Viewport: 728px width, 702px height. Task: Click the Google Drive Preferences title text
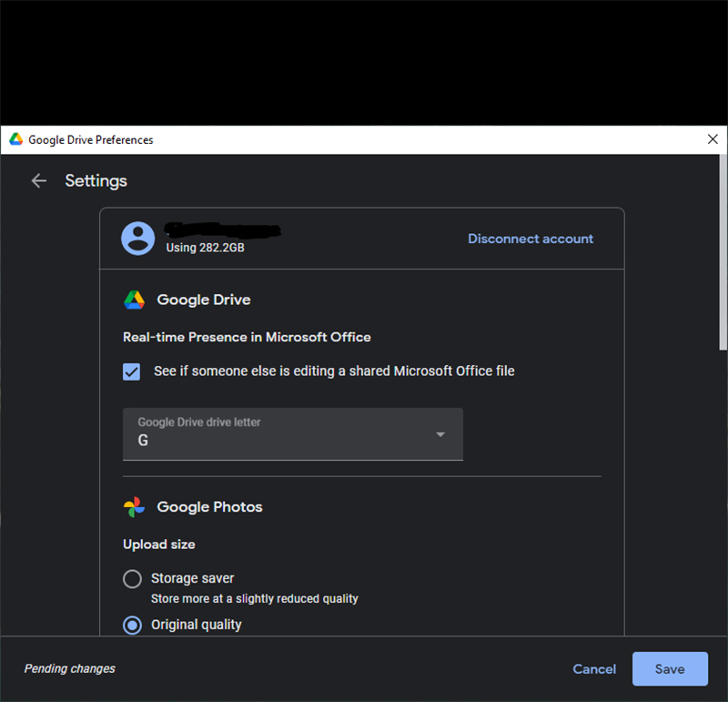point(91,140)
